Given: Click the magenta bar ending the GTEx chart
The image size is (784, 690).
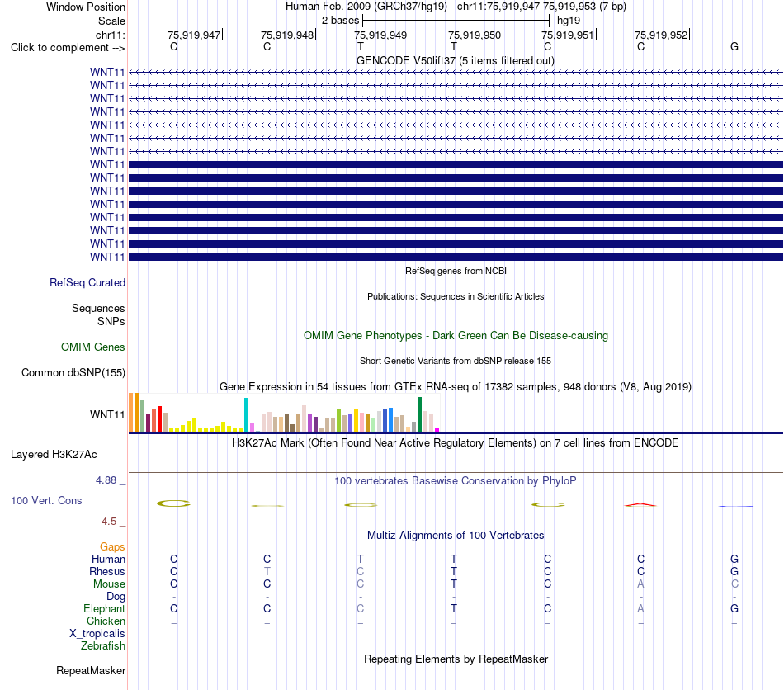Looking at the screenshot, I should coord(437,429).
